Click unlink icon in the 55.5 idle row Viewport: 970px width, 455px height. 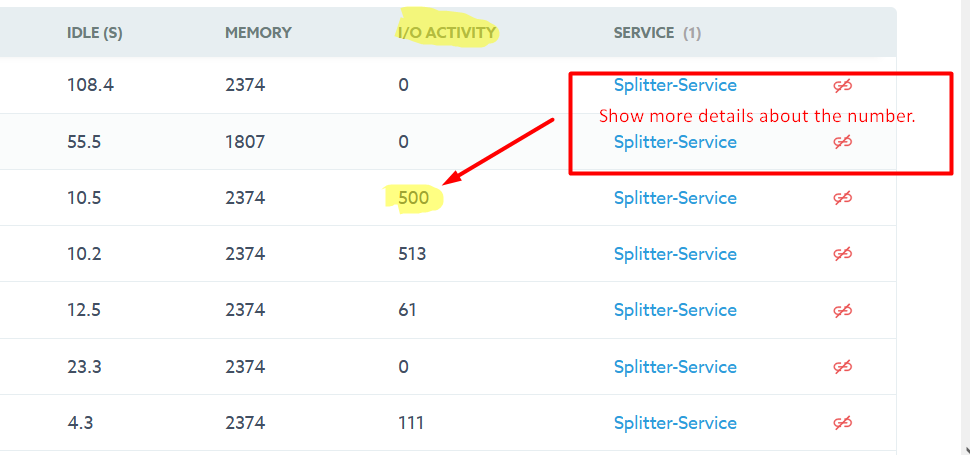[x=842, y=142]
